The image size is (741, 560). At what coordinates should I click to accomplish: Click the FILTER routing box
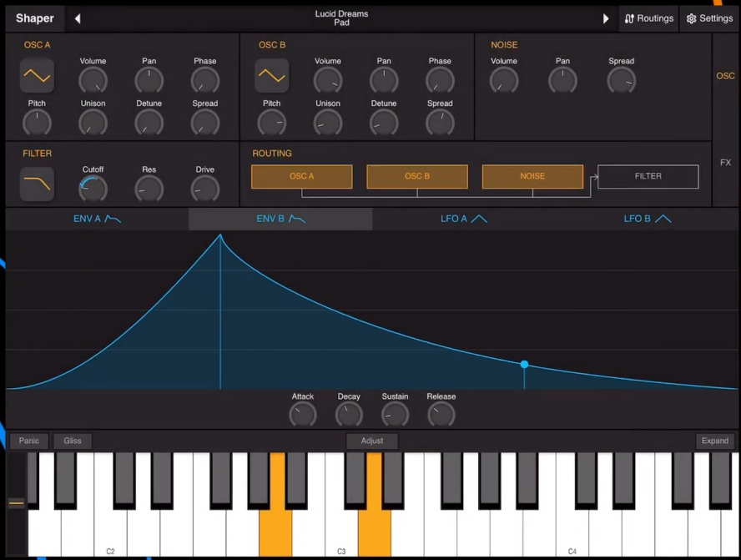click(x=648, y=176)
